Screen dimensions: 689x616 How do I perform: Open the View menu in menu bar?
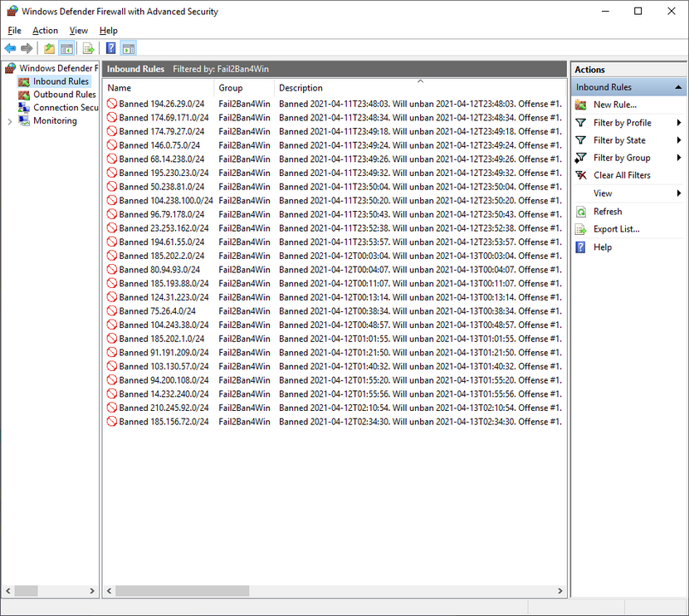[79, 31]
